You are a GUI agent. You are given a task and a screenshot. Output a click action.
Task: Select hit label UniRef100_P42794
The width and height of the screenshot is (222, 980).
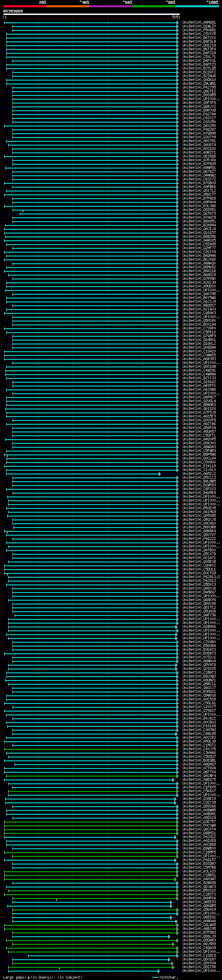point(199,114)
